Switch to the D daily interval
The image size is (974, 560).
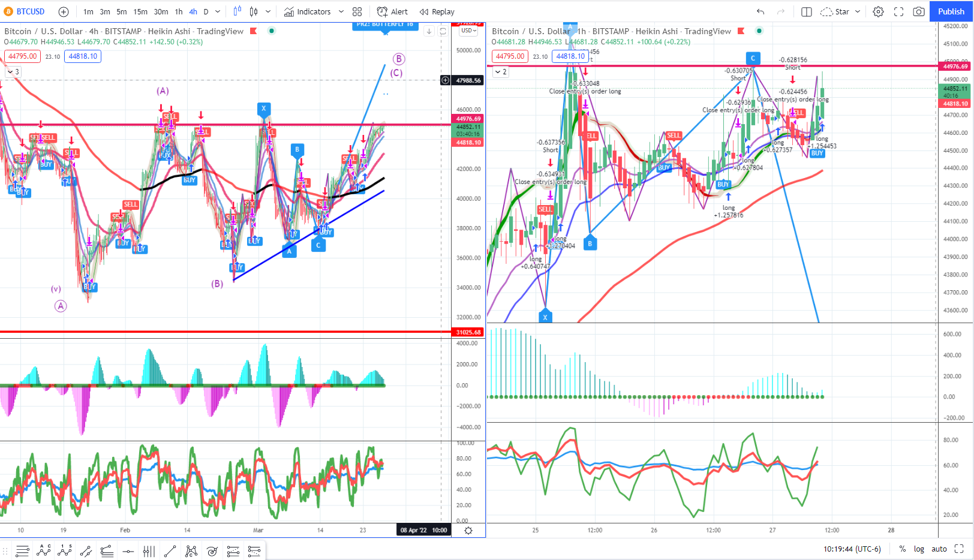tap(206, 11)
